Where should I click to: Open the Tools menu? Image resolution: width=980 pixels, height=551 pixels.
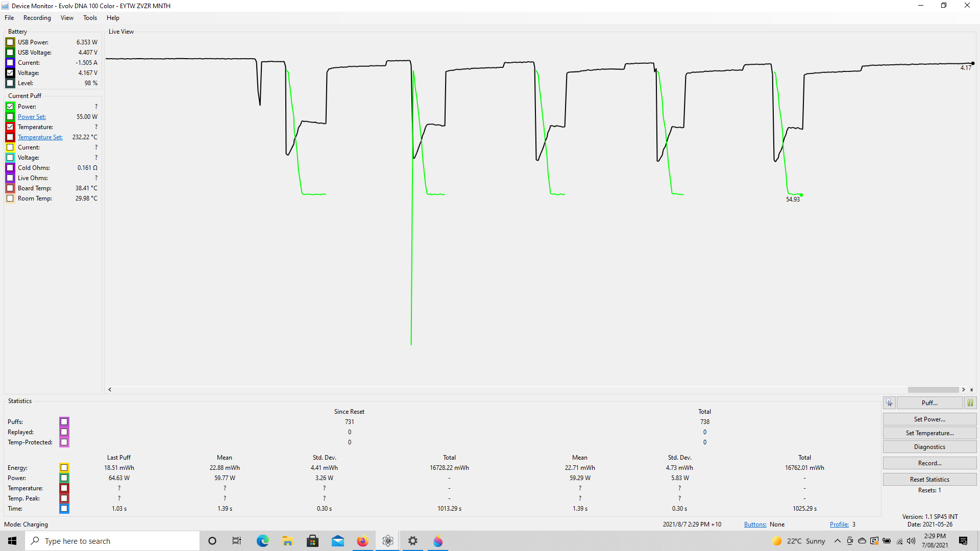[90, 18]
